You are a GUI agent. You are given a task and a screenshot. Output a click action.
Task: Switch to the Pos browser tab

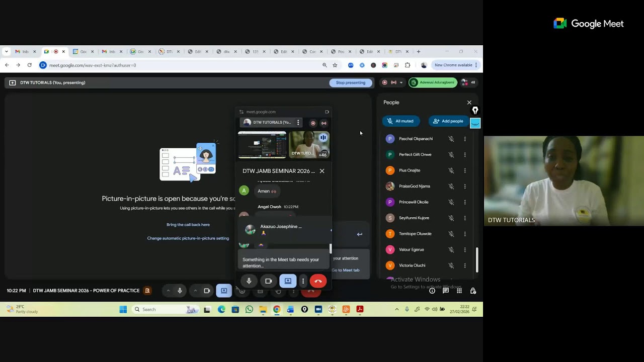coord(342,51)
